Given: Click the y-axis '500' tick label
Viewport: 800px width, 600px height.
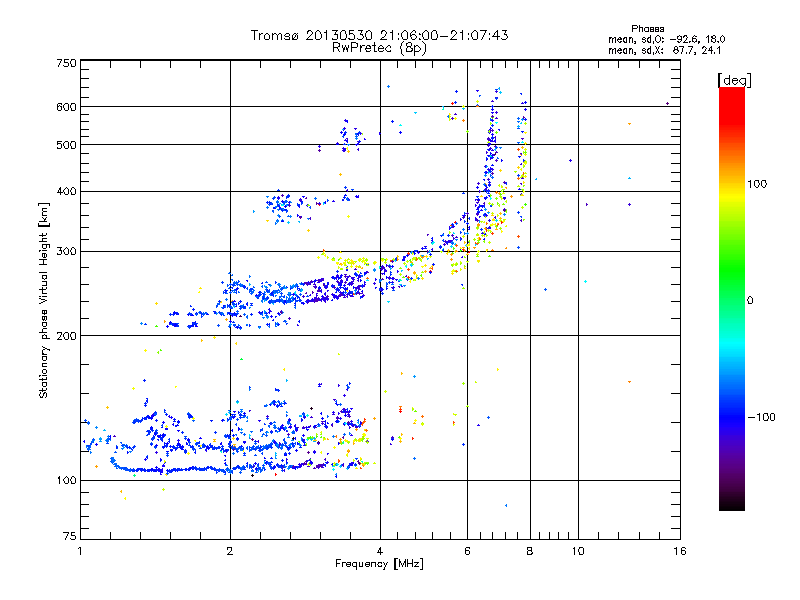Looking at the screenshot, I should 66,145.
